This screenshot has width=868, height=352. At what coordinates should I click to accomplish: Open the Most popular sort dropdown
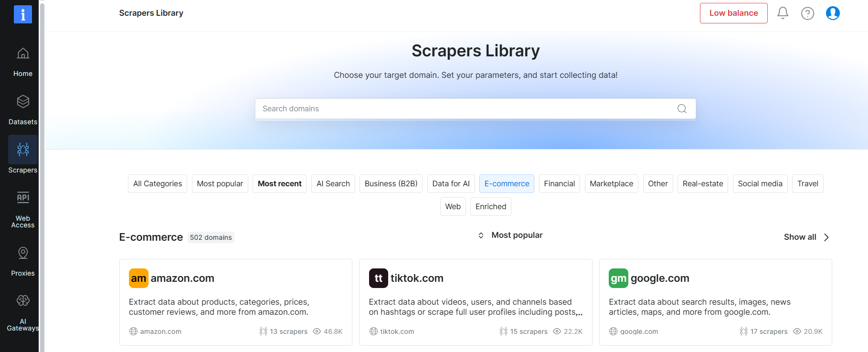[510, 235]
